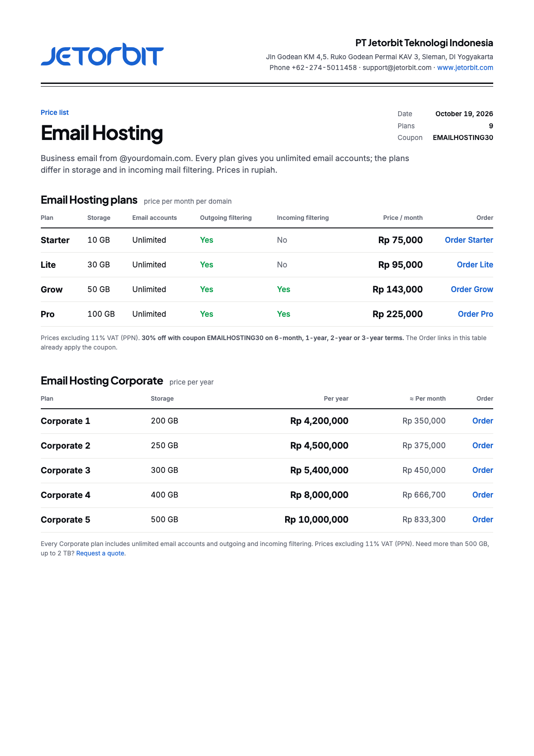The width and height of the screenshot is (534, 756).
Task: Click the price Rp 95,000
Action: click(x=400, y=265)
